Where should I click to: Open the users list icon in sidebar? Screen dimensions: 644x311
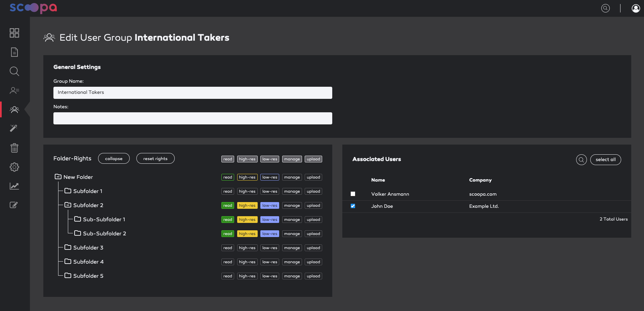tap(14, 90)
